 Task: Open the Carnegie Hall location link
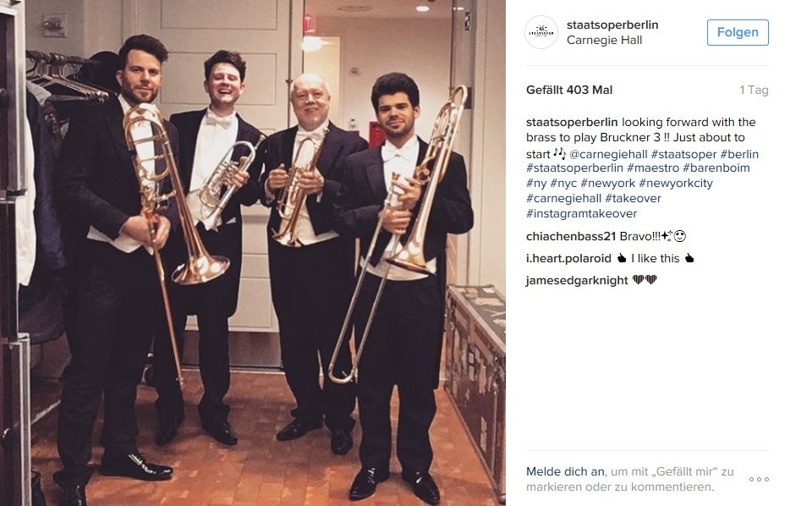(604, 41)
